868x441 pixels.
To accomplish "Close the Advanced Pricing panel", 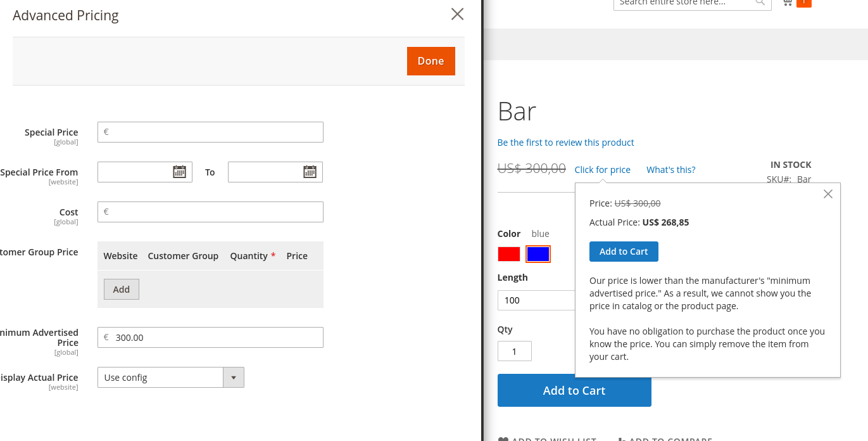I will pyautogui.click(x=457, y=14).
